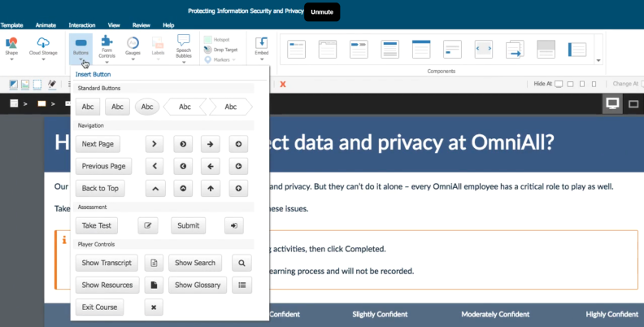Screen dimensions: 644x327
Task: Open the View menu
Action: point(114,25)
